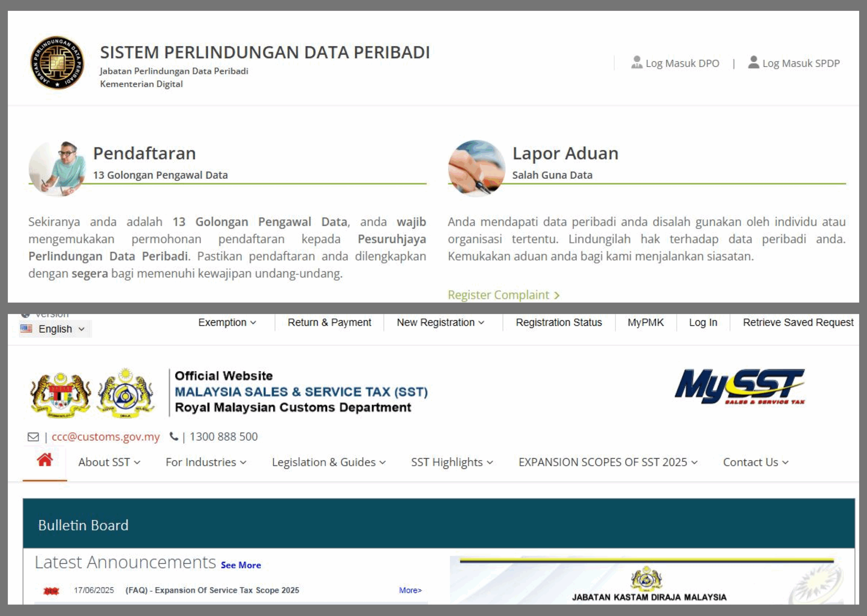The width and height of the screenshot is (867, 616).
Task: Click the Malaysia coat of arms emblem
Action: (x=60, y=395)
